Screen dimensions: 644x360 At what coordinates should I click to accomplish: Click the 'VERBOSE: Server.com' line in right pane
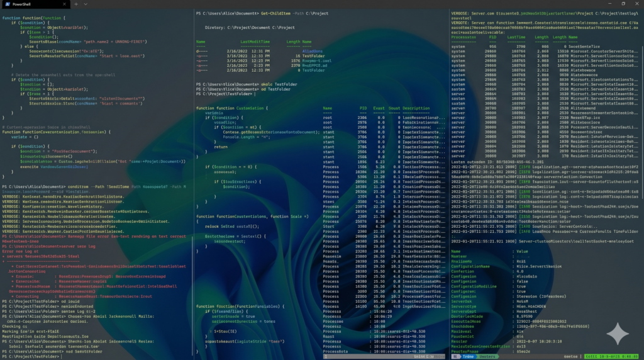545,13
